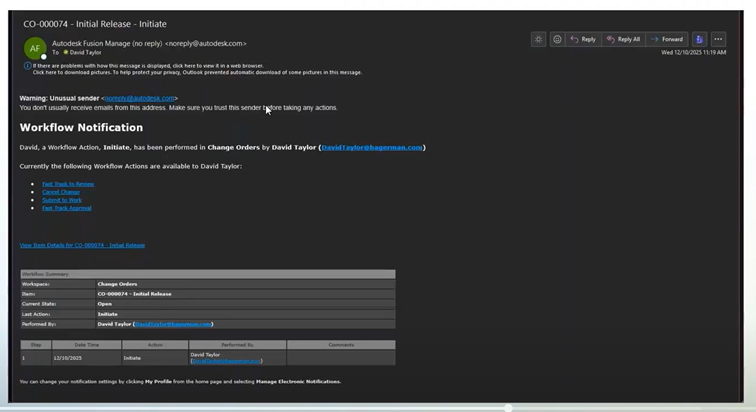
Task: Forward this email message
Action: pos(666,39)
